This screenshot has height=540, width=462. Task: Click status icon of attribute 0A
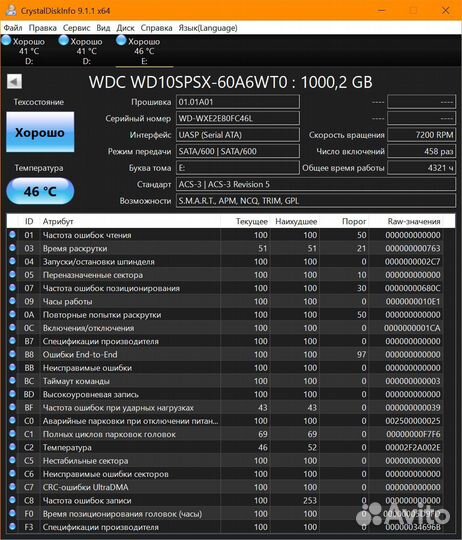(x=12, y=314)
